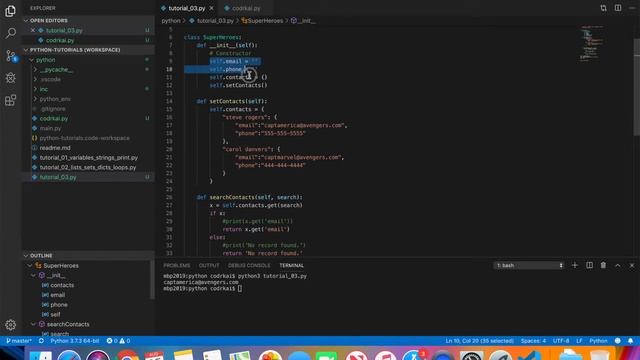
Task: Select 'contacts' in the Outline
Action: click(62, 285)
